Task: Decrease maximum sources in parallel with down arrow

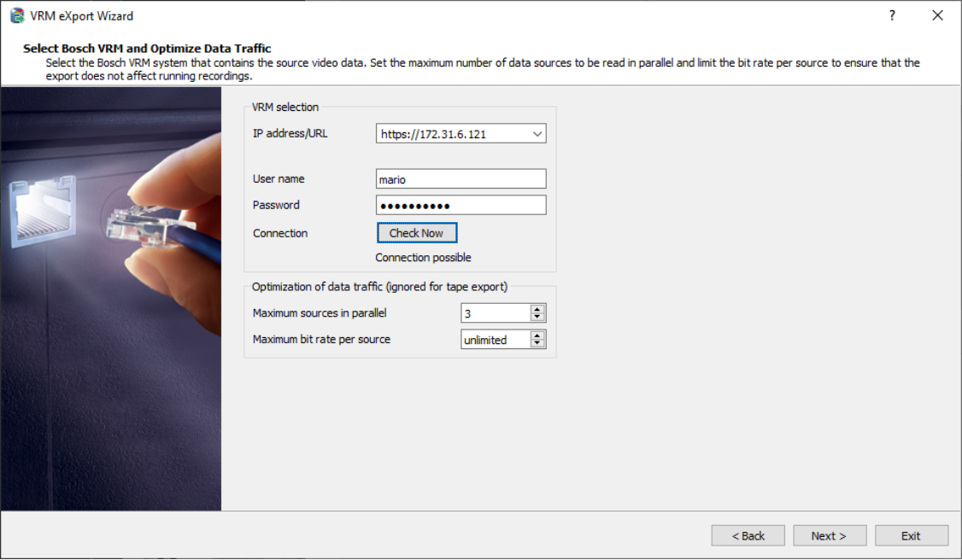Action: click(537, 318)
